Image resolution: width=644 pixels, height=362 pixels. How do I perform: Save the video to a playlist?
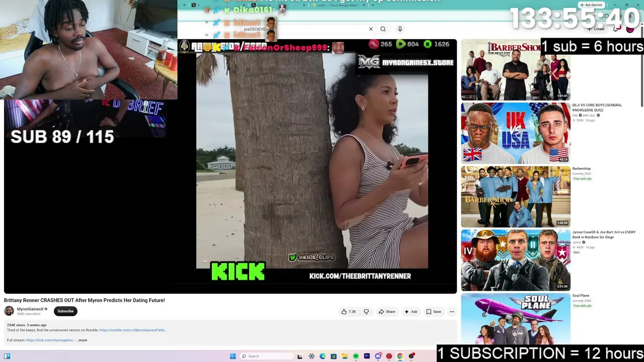434,312
